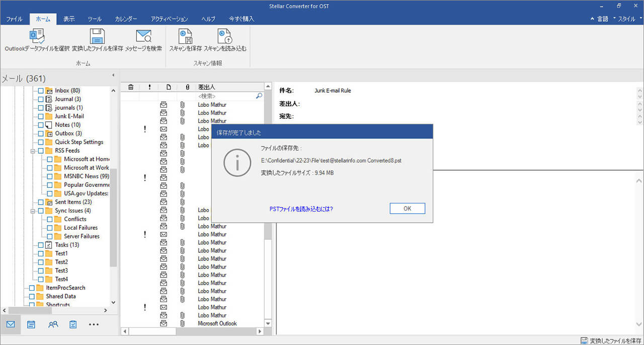Click the Journal (3) folder icon
This screenshot has height=345, width=644.
(49, 99)
